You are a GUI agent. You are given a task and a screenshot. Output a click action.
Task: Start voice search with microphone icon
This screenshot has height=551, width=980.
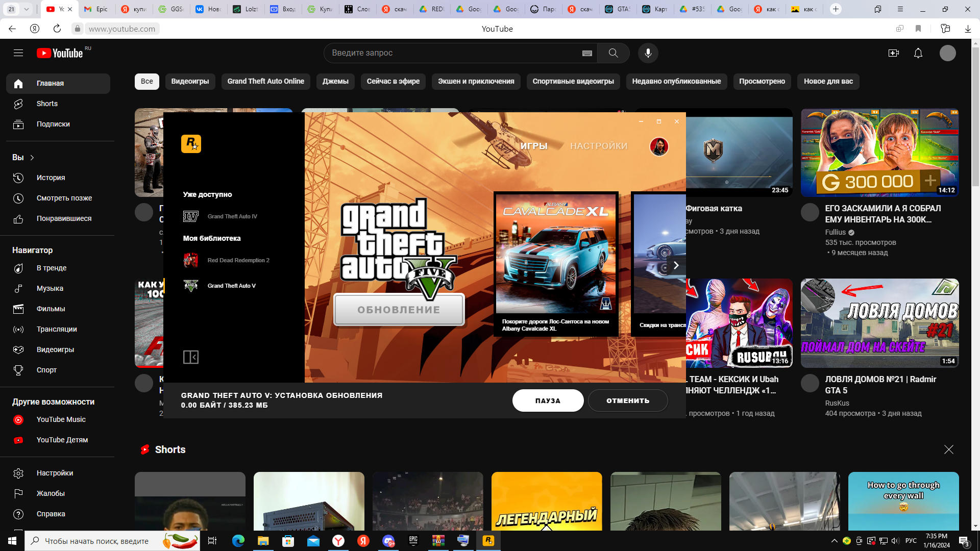coord(648,53)
